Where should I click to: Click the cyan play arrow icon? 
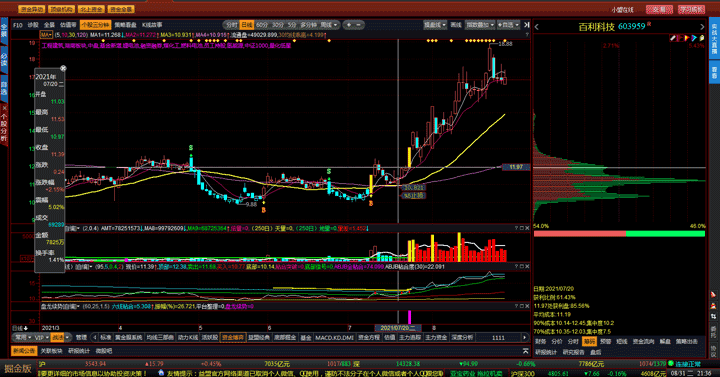click(694, 38)
